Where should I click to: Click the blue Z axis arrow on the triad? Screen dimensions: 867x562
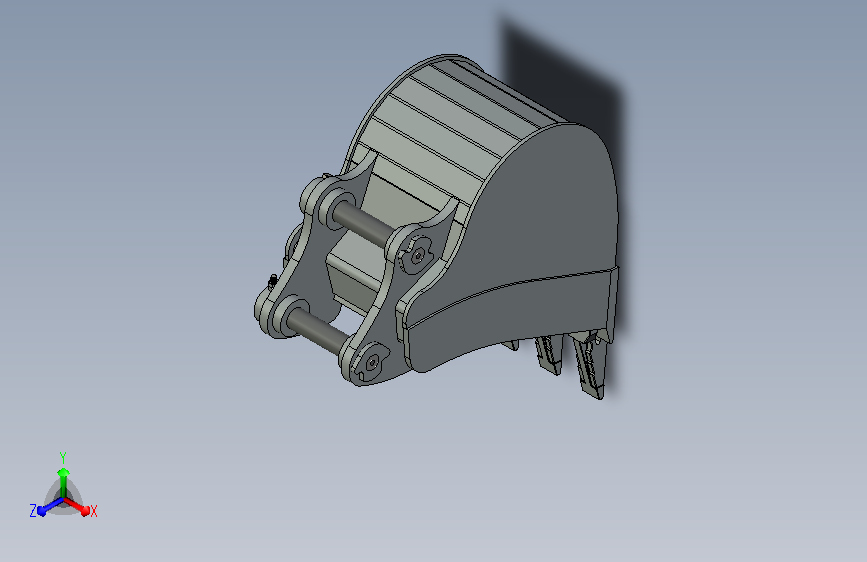pyautogui.click(x=50, y=507)
